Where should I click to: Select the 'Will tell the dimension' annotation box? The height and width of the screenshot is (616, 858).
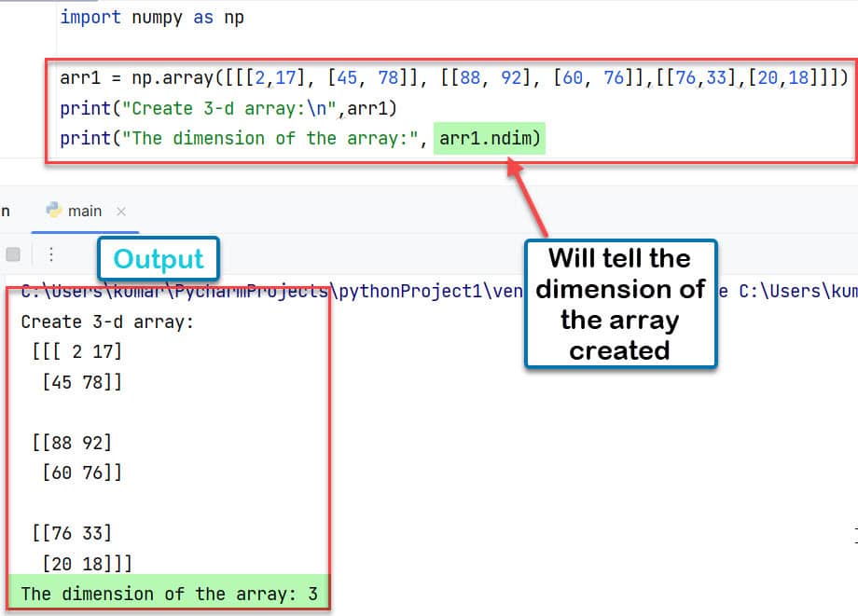pyautogui.click(x=620, y=304)
